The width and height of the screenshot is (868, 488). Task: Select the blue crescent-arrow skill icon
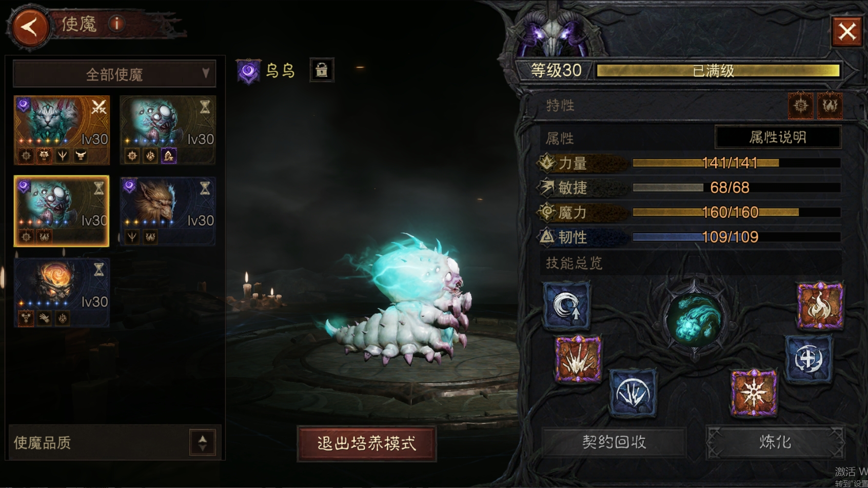[566, 306]
